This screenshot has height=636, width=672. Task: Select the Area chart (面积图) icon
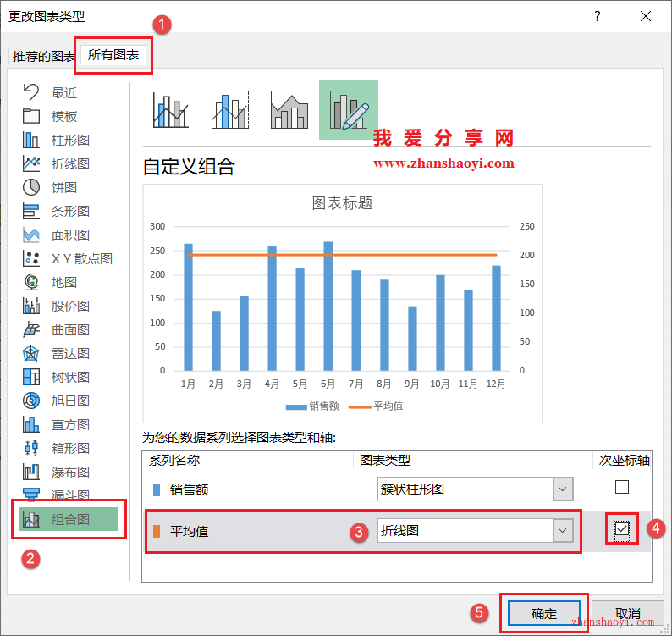point(30,235)
